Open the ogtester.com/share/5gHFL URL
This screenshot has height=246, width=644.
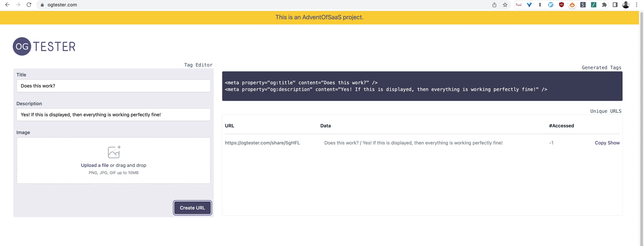pos(262,143)
